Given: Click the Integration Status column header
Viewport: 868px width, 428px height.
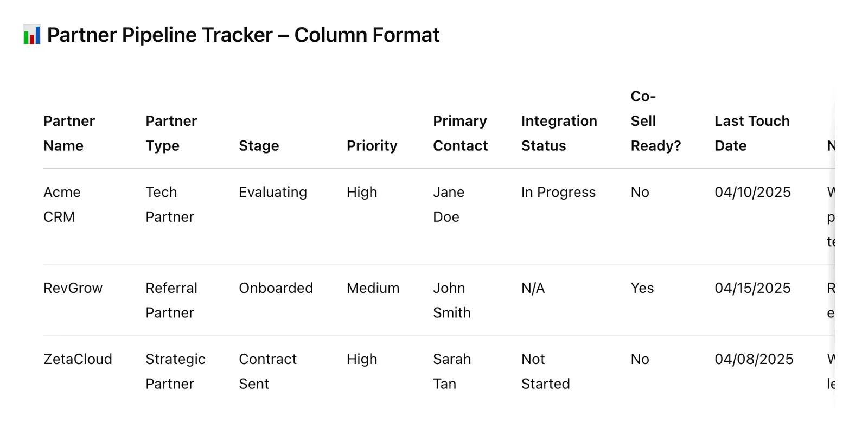Looking at the screenshot, I should coord(559,133).
